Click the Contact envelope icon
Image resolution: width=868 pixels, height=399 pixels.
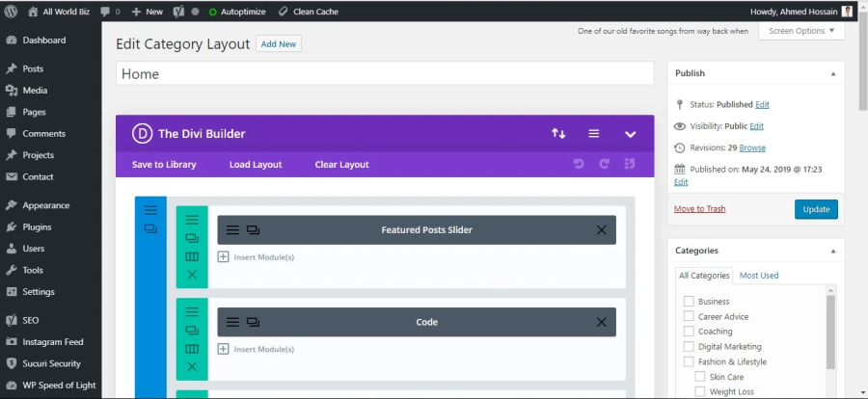coord(11,176)
